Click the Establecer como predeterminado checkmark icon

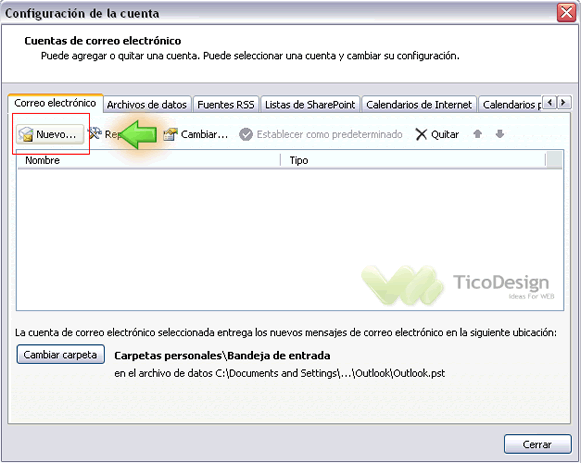click(246, 134)
